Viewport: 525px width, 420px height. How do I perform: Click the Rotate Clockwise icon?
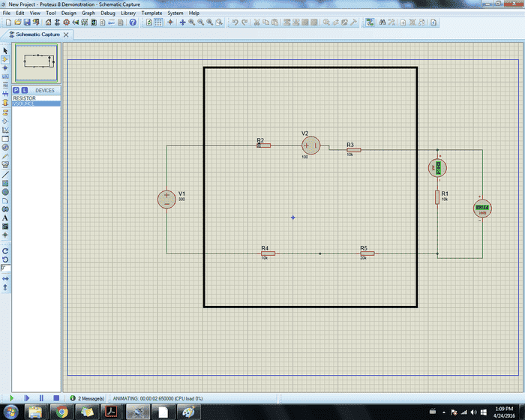[5, 250]
